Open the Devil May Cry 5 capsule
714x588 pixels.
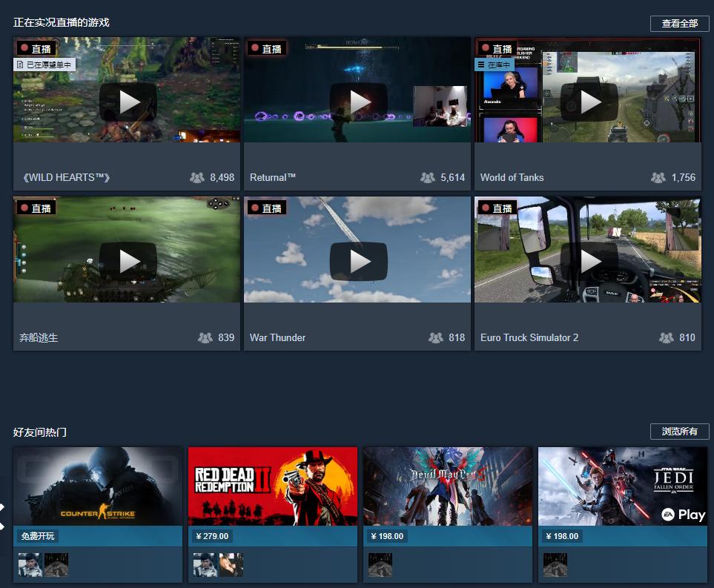click(x=448, y=486)
